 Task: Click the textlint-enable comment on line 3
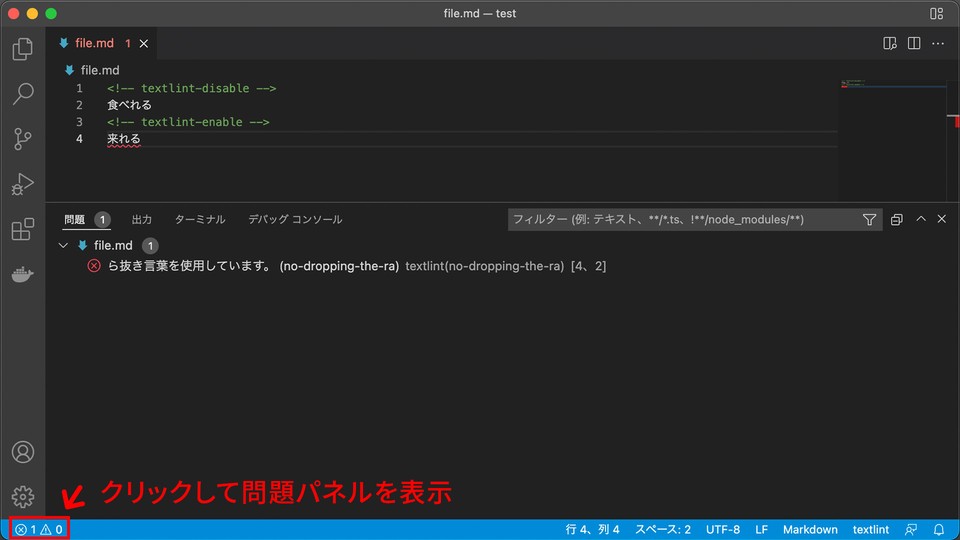click(189, 122)
